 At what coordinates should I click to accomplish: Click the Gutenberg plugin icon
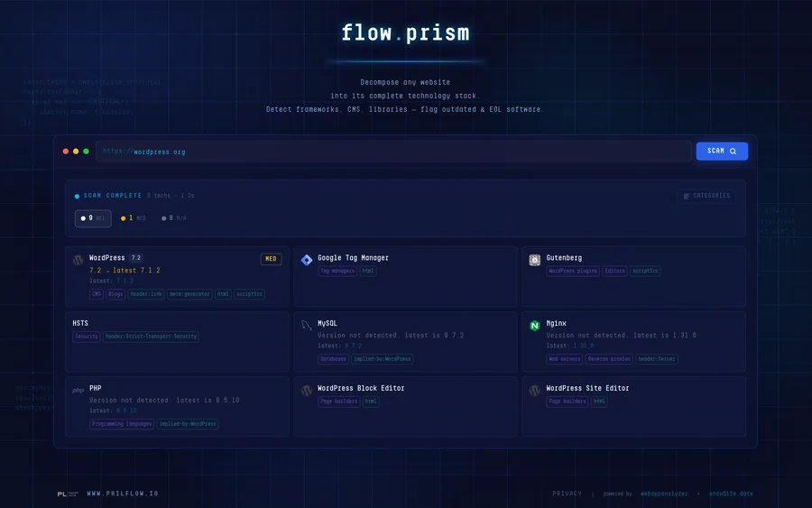tap(535, 260)
